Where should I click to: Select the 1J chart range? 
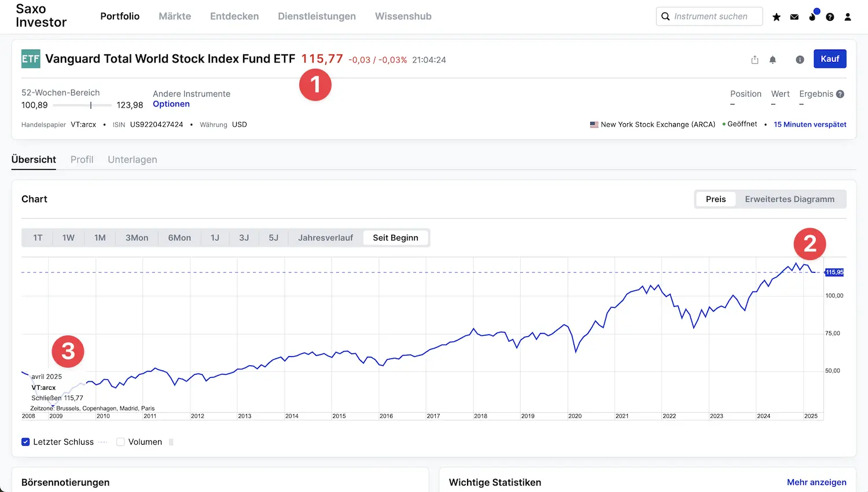point(215,238)
